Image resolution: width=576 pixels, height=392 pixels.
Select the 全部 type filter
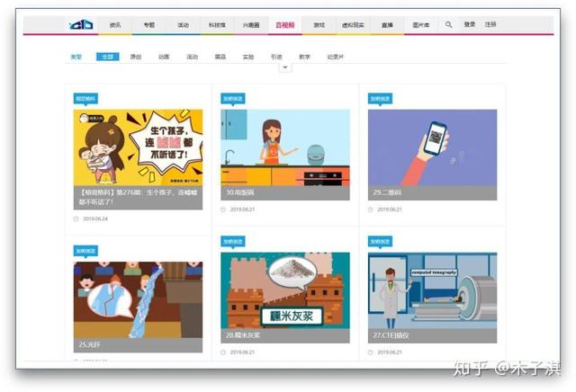(x=108, y=57)
